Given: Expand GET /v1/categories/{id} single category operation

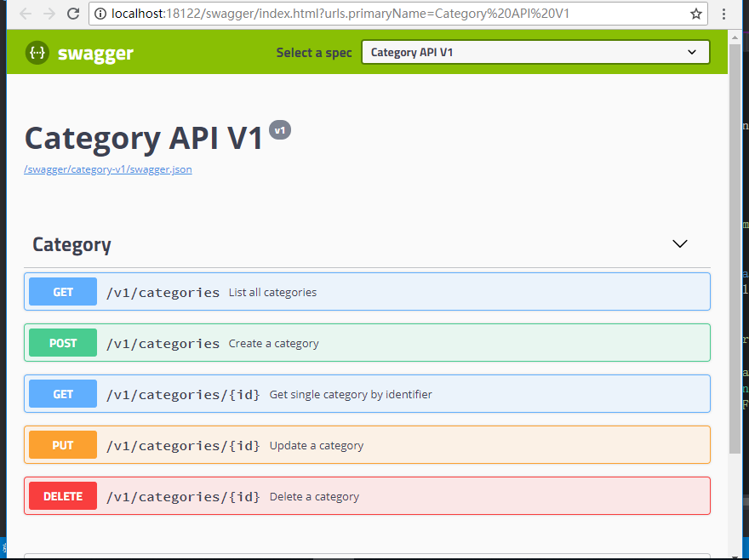Looking at the screenshot, I should (x=367, y=394).
